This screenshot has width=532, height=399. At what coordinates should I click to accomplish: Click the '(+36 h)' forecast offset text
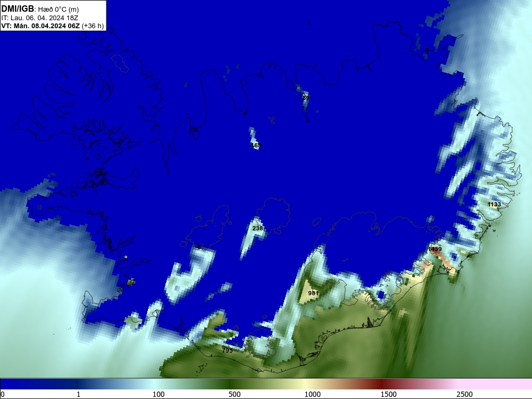93,26
